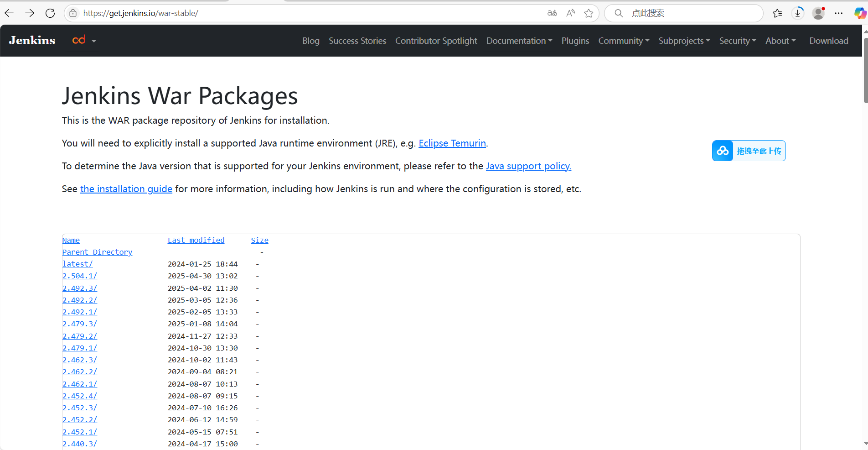The width and height of the screenshot is (868, 450).
Task: Open the 2.462.3/ directory
Action: [80, 360]
